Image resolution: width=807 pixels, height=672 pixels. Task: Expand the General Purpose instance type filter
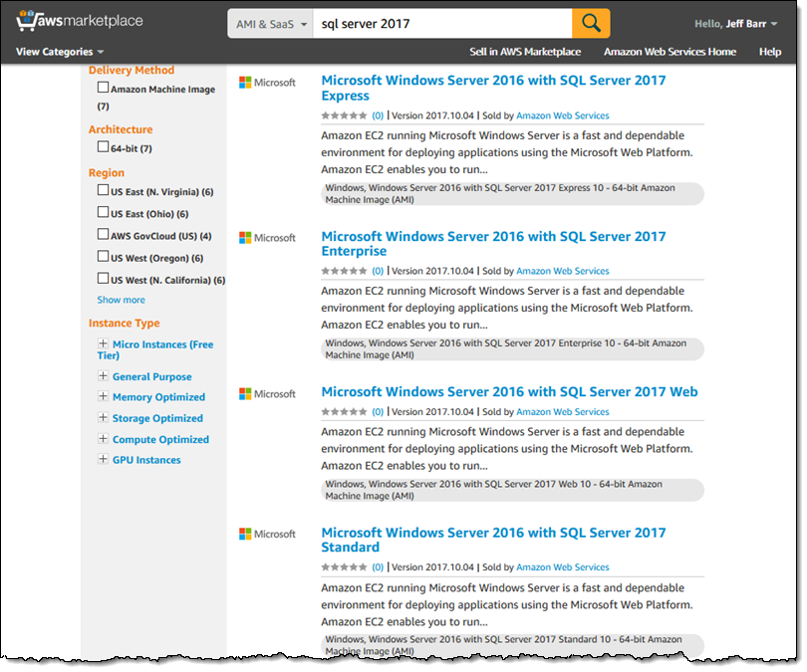(103, 376)
